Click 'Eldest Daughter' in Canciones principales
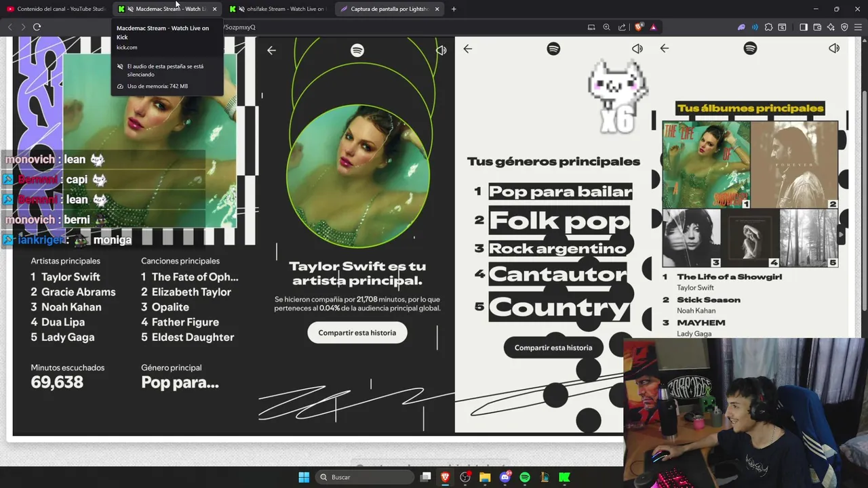This screenshot has height=488, width=868. [x=193, y=337]
